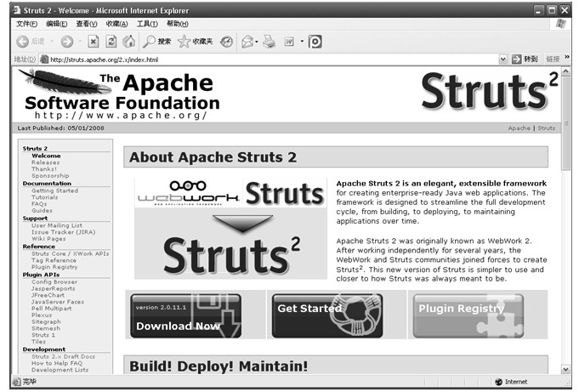The width and height of the screenshot is (579, 392).
Task: Click the Mail envelope toolbar icon
Action: coord(247,42)
